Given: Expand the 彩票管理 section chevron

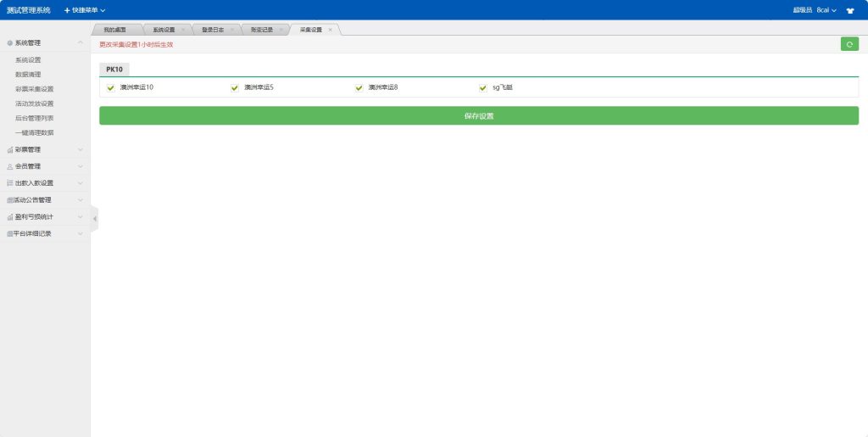Looking at the screenshot, I should coord(81,149).
